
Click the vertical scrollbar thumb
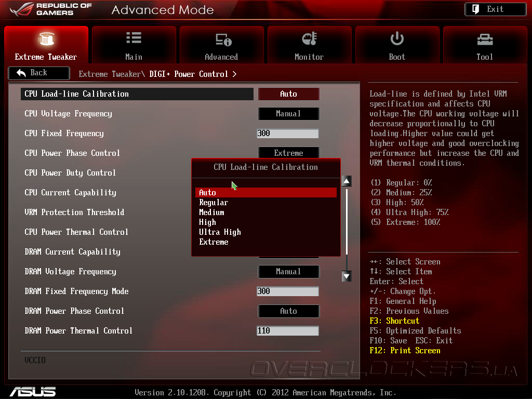click(347, 221)
